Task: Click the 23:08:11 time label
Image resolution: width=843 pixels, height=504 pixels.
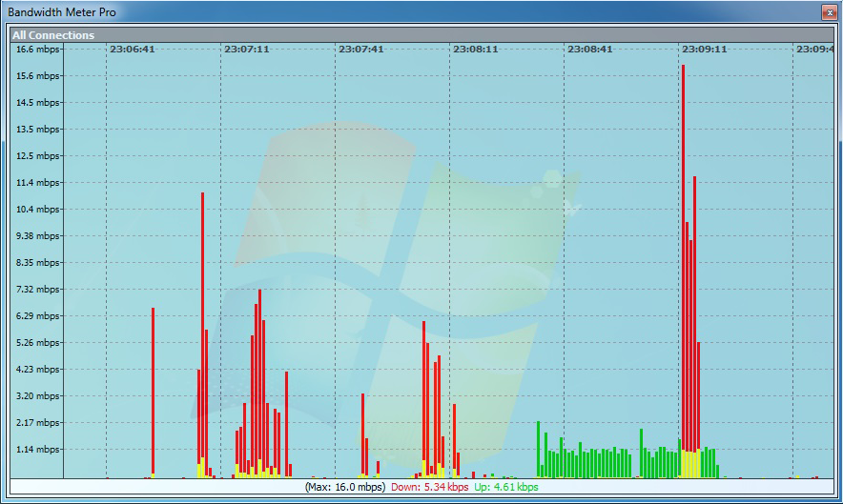Action: point(476,49)
